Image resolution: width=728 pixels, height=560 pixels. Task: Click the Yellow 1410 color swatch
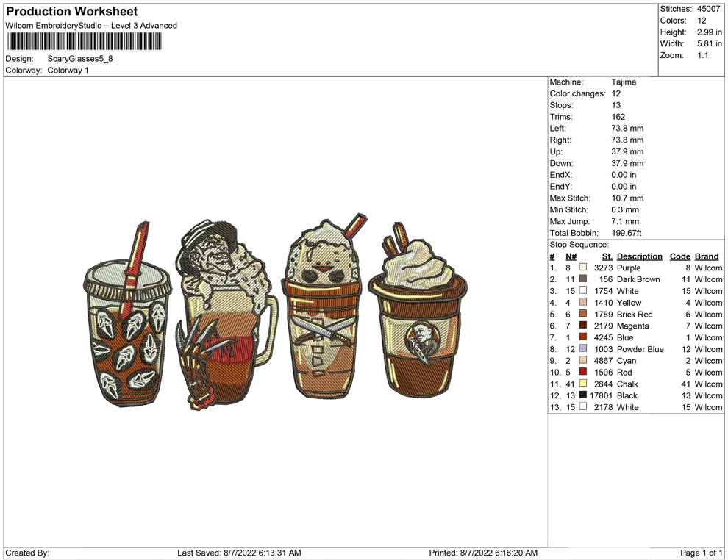[x=583, y=302]
